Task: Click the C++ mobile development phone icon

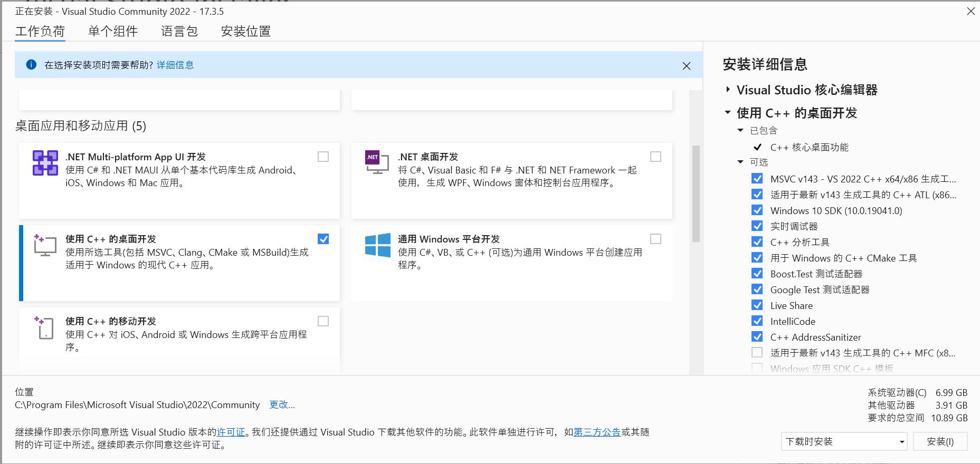Action: pos(44,327)
